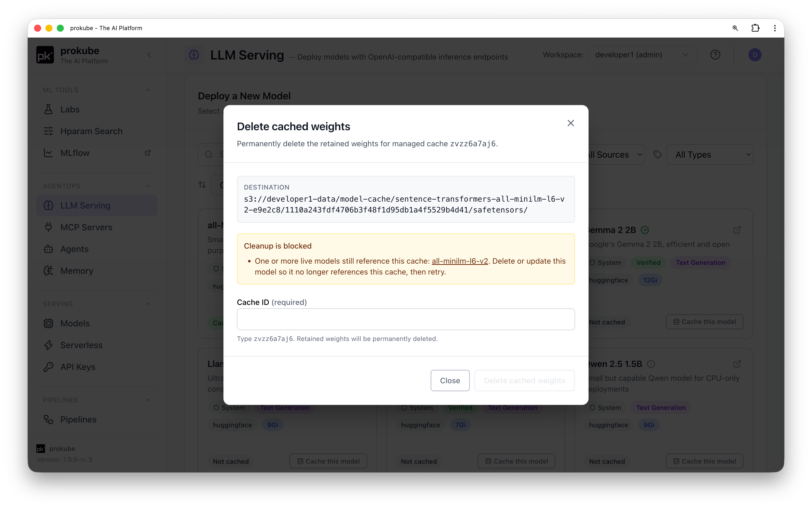Open Labs in the sidebar

[97, 109]
